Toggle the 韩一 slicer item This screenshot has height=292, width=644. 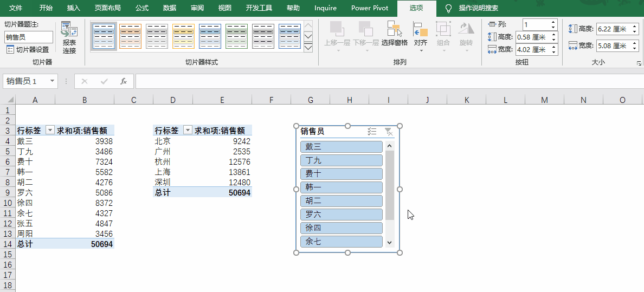342,187
